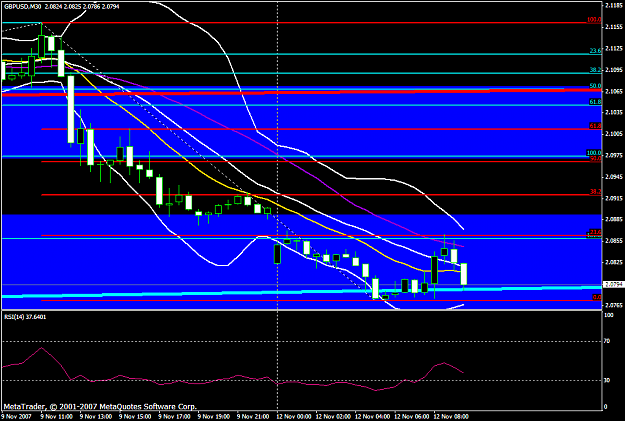Click price axis label 2.1005
625x421 pixels.
(614, 134)
